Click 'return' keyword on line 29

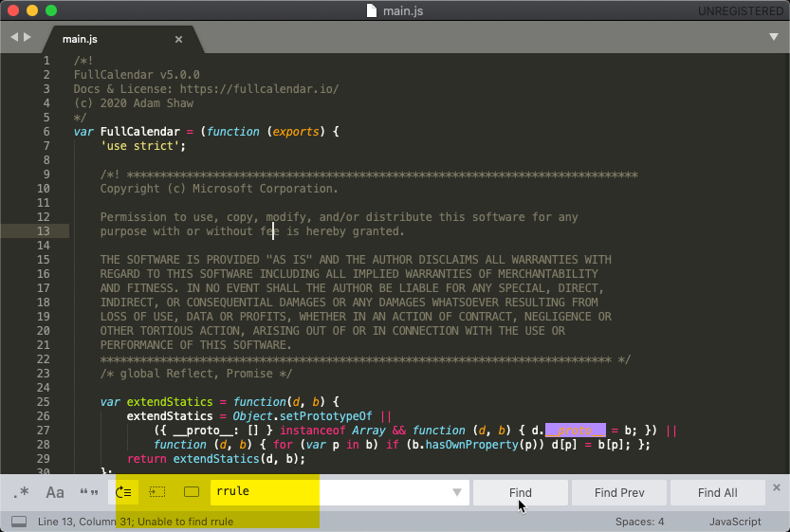point(147,459)
